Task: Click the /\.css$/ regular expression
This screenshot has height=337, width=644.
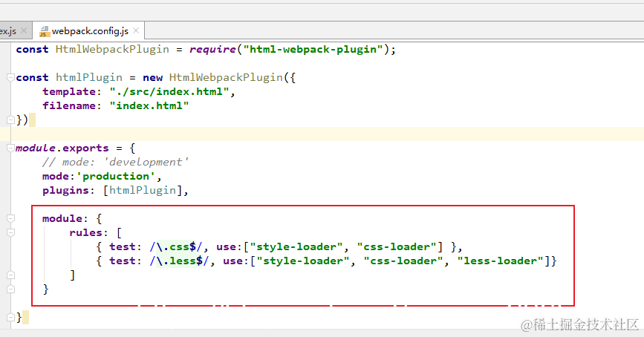Action: coord(176,246)
